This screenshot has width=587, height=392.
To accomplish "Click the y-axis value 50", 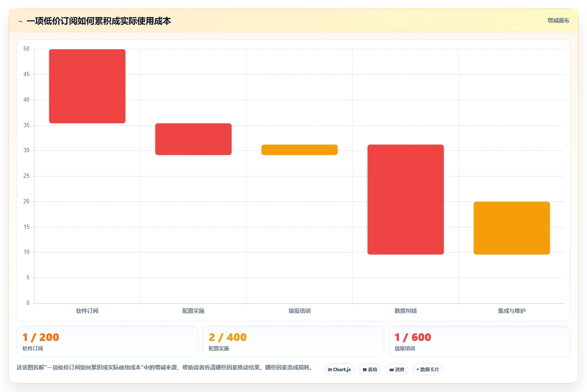I will coord(26,49).
